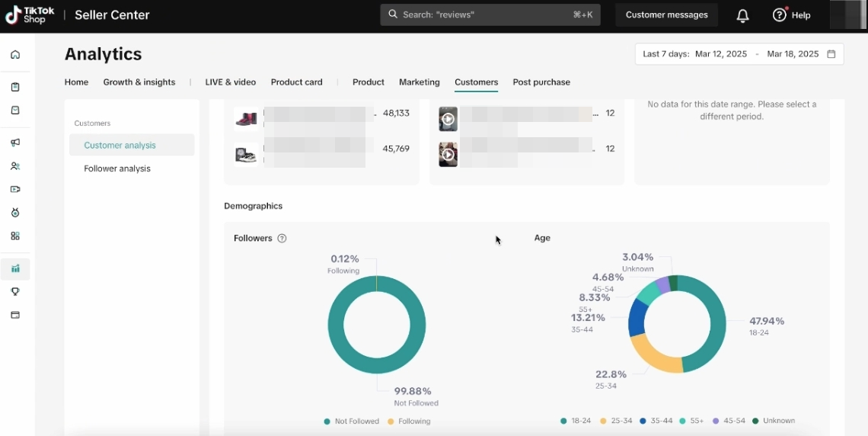Switch to the Post purchase tab
This screenshot has height=436, width=868.
[541, 82]
